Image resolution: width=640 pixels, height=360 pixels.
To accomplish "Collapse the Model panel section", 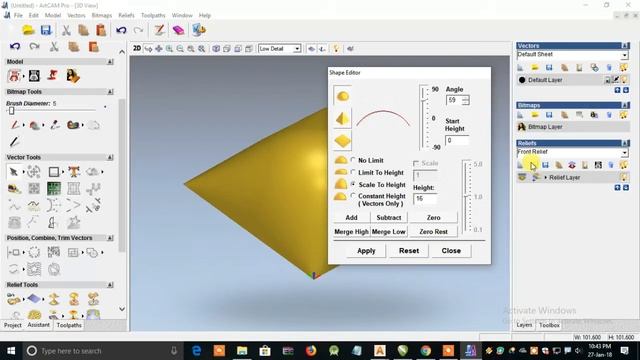I will click(110, 62).
